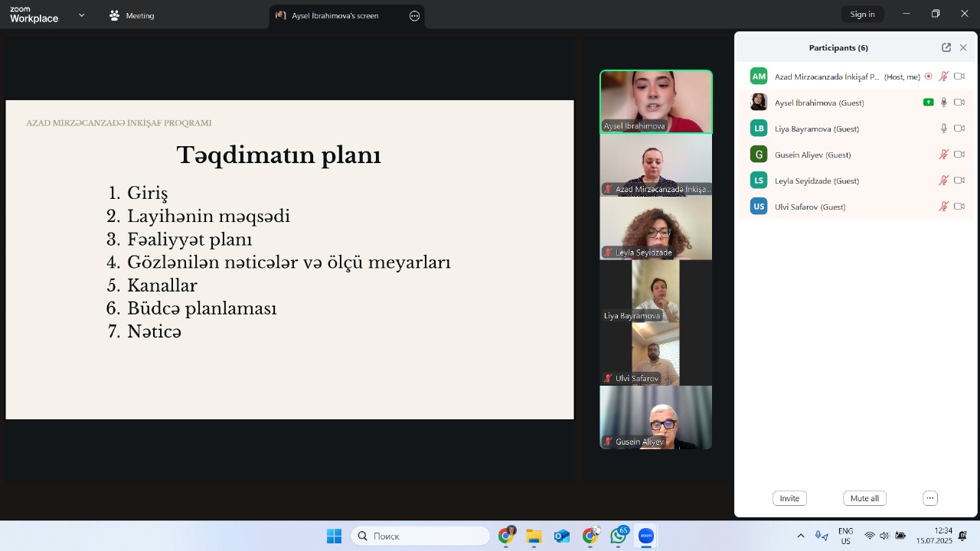The image size is (980, 551).
Task: Click the recording indicator next to host name
Action: (x=929, y=77)
